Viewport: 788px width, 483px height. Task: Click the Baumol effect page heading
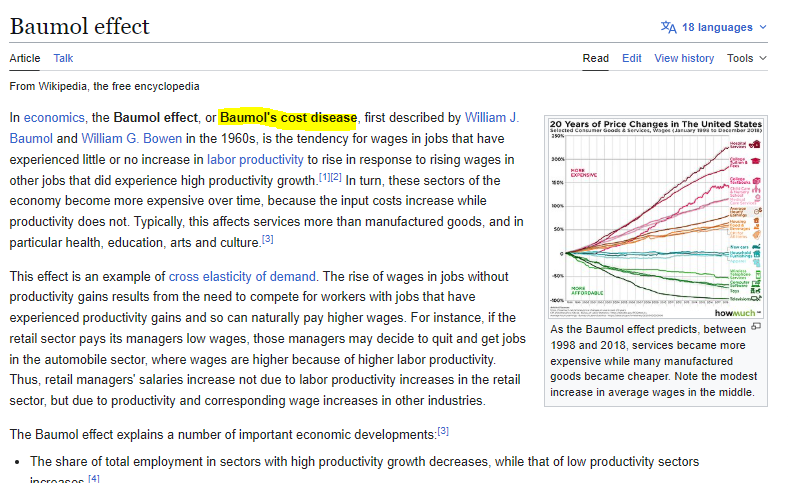[79, 27]
